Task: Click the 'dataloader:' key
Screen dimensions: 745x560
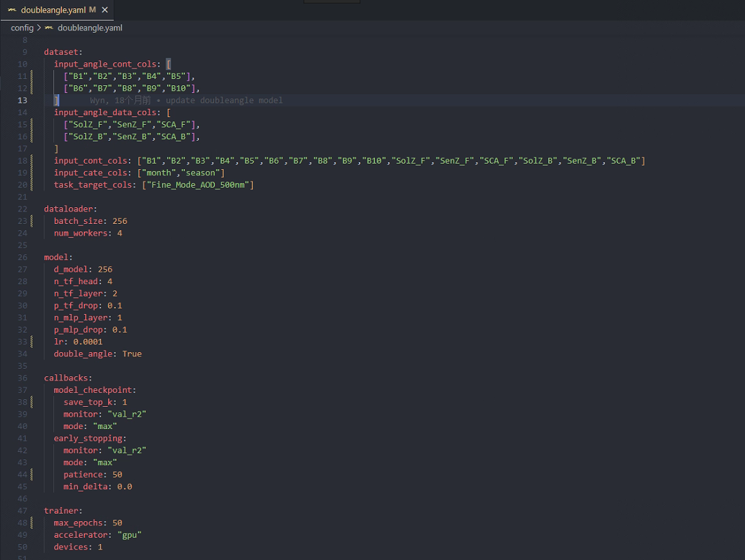Action: [70, 209]
